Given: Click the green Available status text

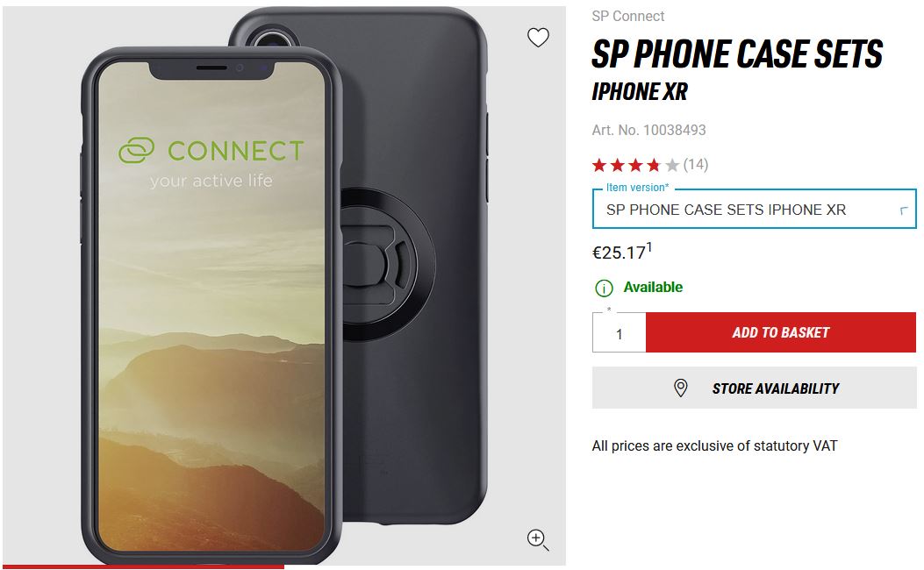Looking at the screenshot, I should [x=653, y=288].
